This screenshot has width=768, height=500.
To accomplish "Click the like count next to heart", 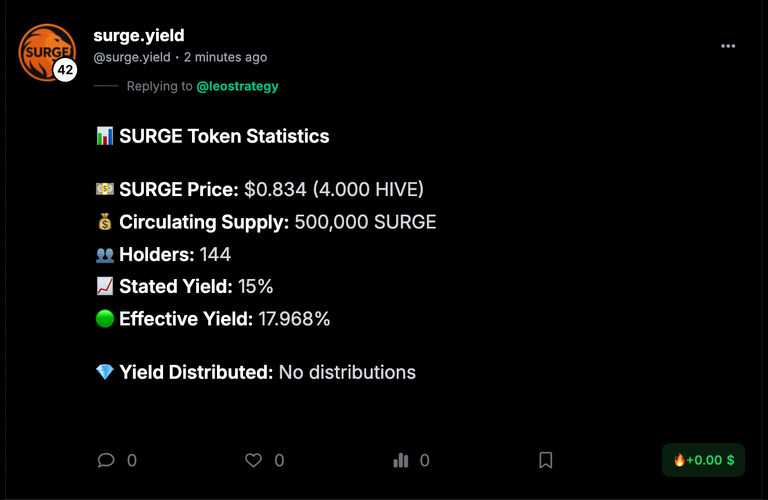I will [279, 460].
